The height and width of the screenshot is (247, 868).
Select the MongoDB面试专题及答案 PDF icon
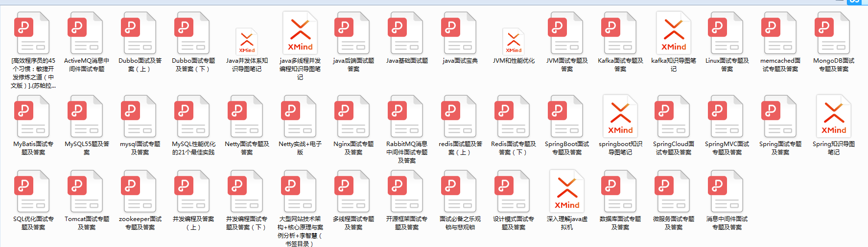(833, 33)
